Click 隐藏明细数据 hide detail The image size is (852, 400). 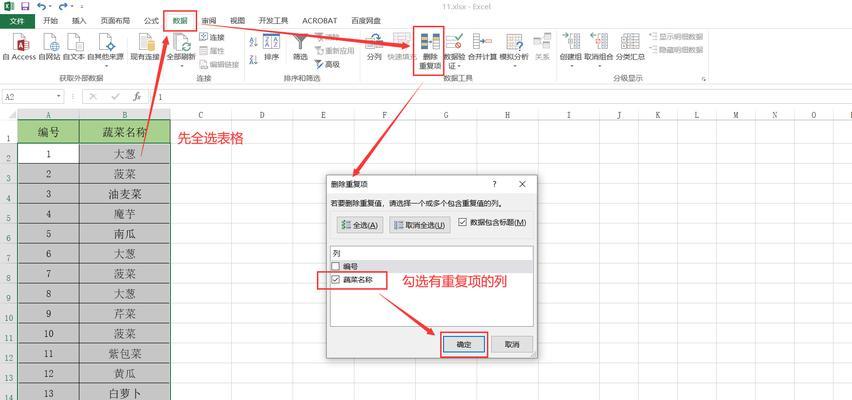(x=676, y=50)
